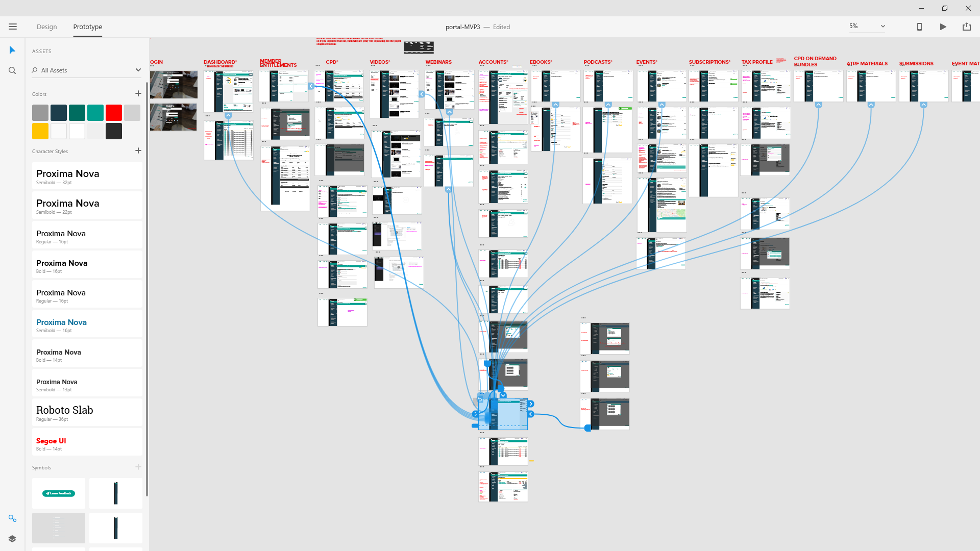The width and height of the screenshot is (980, 551).
Task: Open asset search with the magnifier icon
Action: point(12,70)
